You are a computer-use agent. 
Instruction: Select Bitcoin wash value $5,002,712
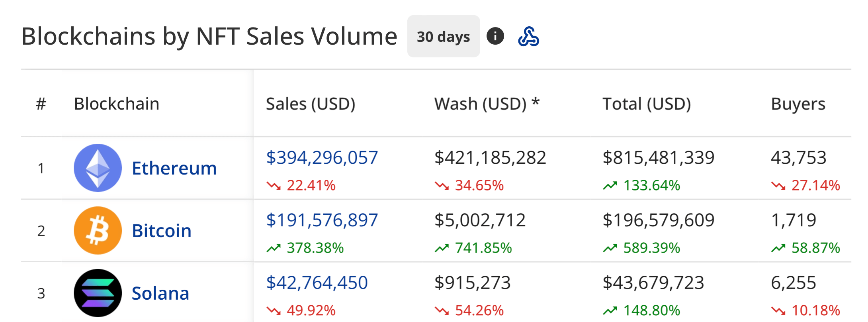click(x=480, y=220)
